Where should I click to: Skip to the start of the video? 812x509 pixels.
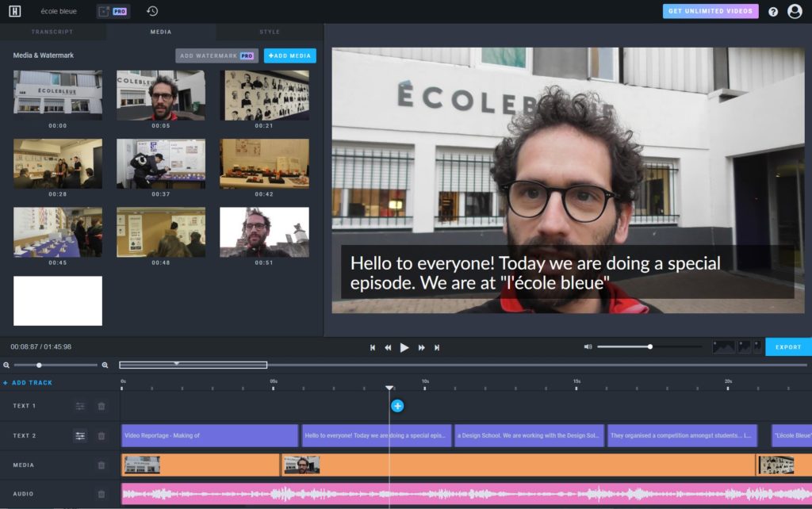(x=373, y=347)
